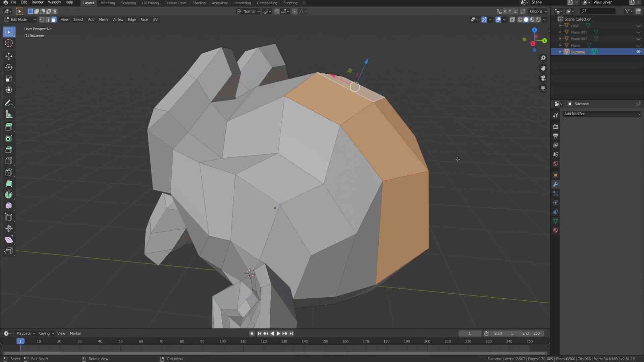
Task: Select the Rotate tool
Action: pos(9,67)
